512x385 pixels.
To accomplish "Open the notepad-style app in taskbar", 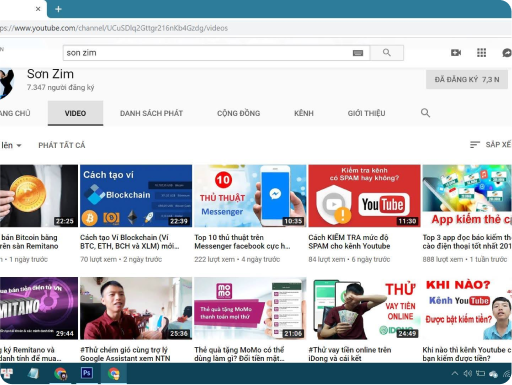I will point(33,373).
